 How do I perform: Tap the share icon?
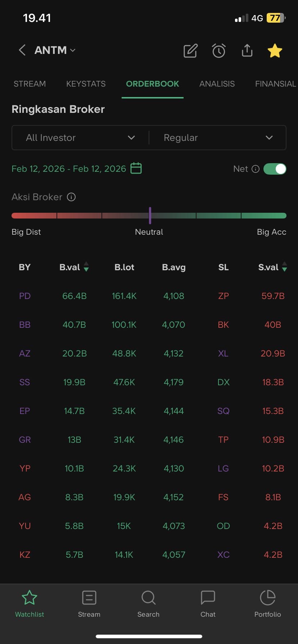[247, 51]
